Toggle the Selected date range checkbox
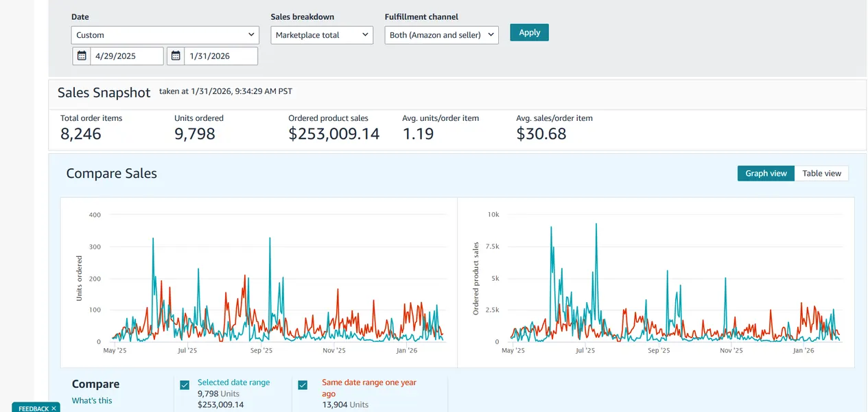 click(185, 385)
